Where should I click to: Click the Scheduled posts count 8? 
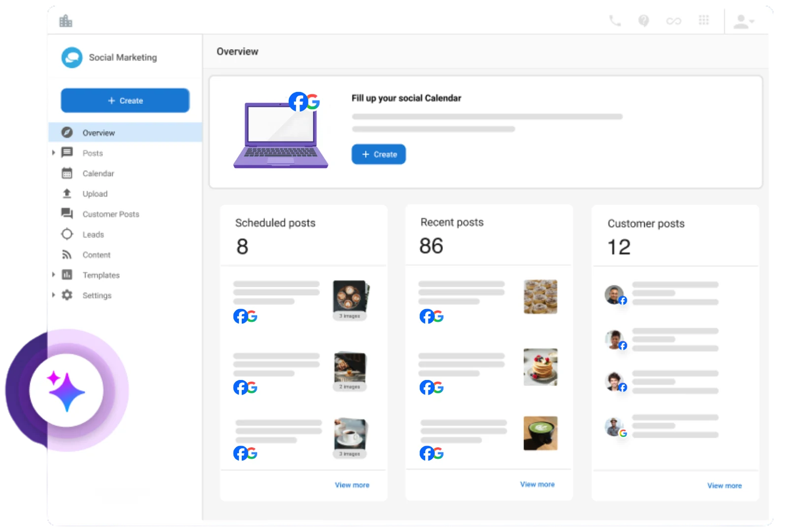pyautogui.click(x=242, y=247)
